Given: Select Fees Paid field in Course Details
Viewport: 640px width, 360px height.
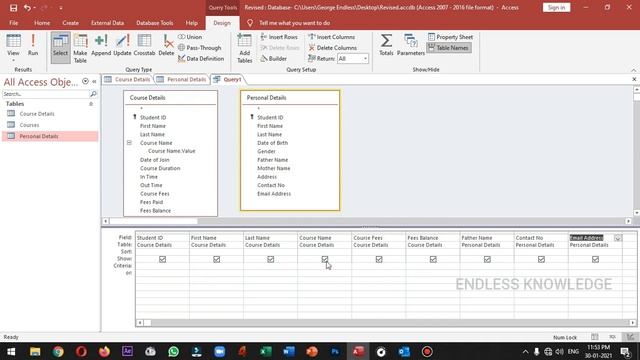Looking at the screenshot, I should tap(151, 202).
